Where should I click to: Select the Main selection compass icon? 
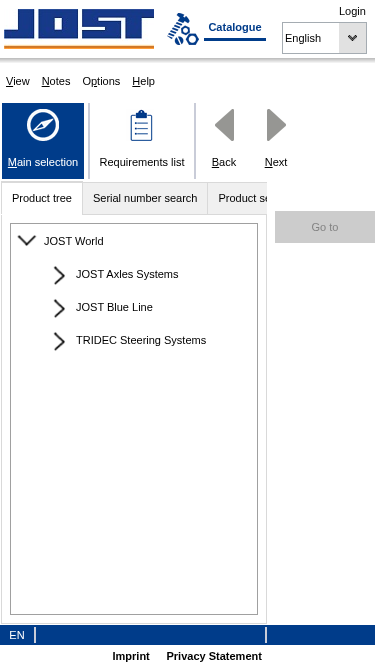pyautogui.click(x=43, y=125)
